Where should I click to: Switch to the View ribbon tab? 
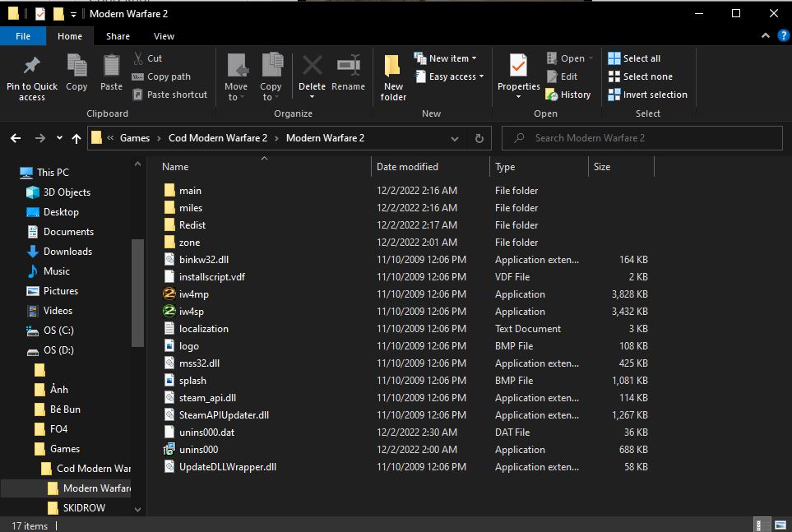164,36
